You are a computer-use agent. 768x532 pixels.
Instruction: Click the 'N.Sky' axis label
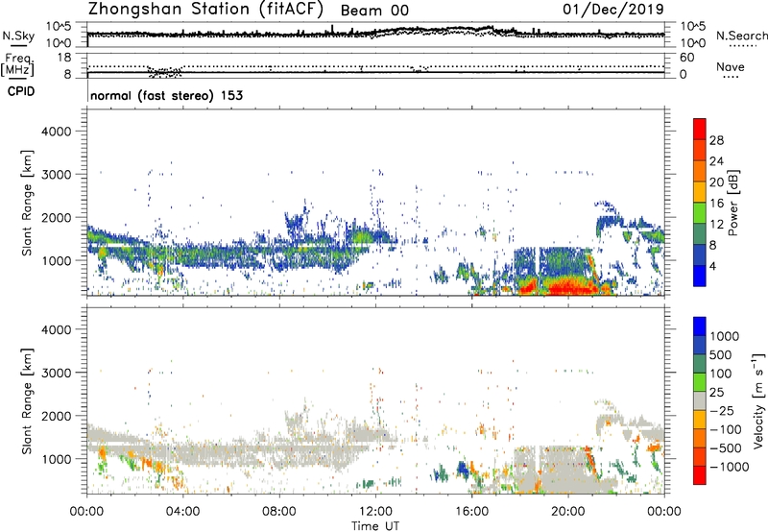pos(18,36)
